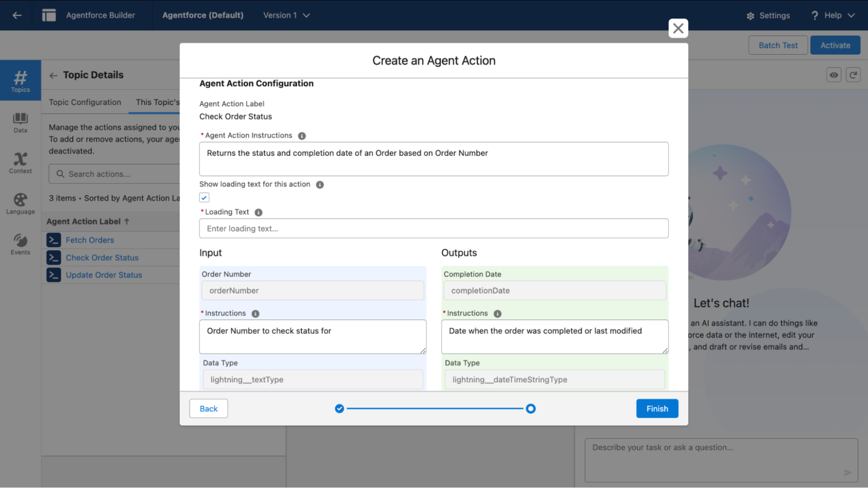Open Context in the left sidebar
The image size is (868, 488).
click(x=21, y=163)
